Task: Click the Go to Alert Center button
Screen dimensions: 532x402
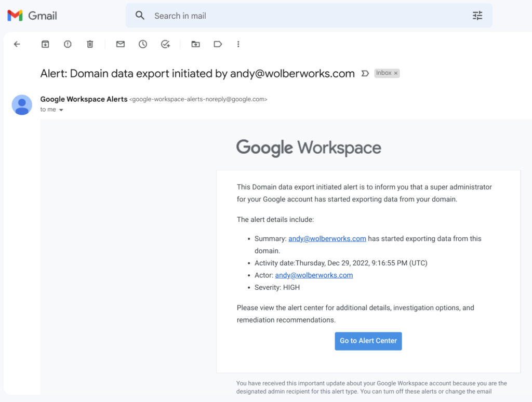Action: [x=368, y=341]
